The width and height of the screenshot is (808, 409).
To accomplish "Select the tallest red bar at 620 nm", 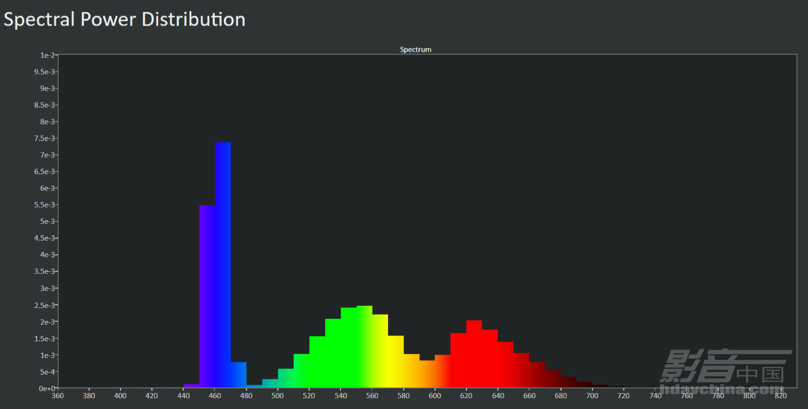I will tap(474, 354).
